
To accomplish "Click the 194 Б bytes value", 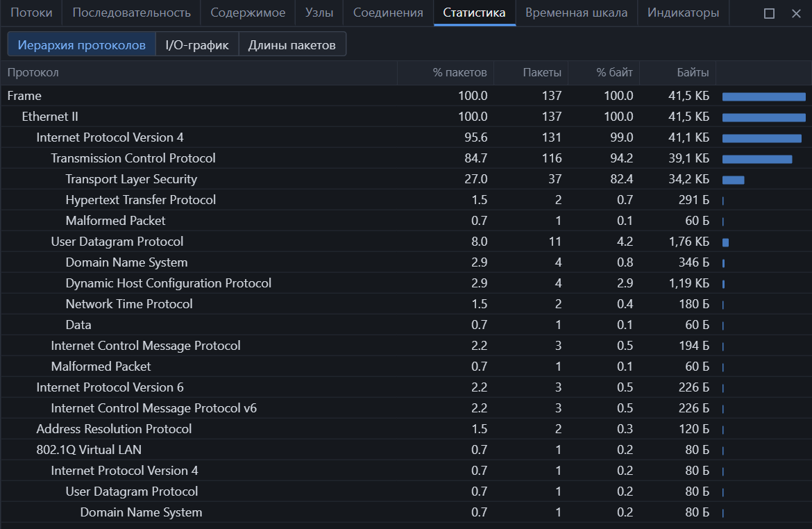I will [694, 346].
